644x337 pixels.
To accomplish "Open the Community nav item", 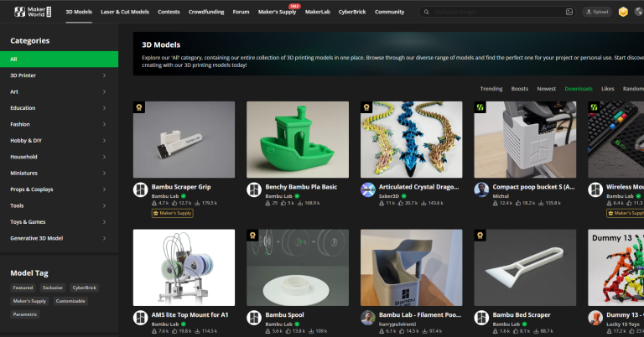I will coord(389,12).
